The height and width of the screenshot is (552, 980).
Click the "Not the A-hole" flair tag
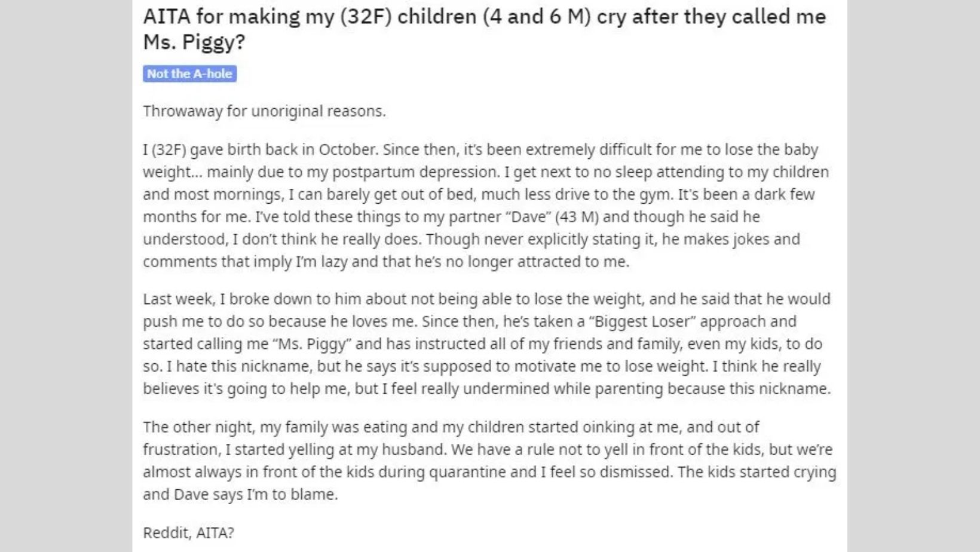point(189,74)
